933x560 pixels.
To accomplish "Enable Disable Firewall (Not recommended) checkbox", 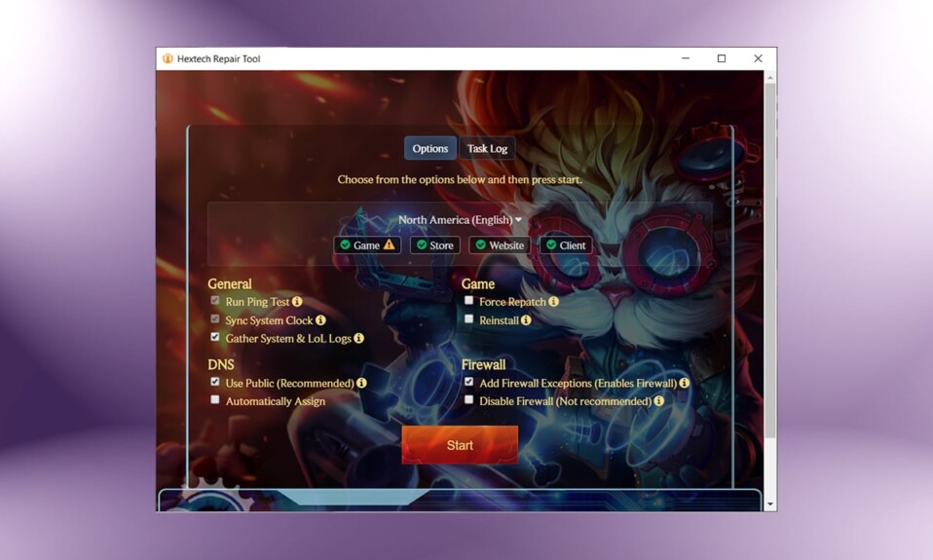I will pos(468,400).
